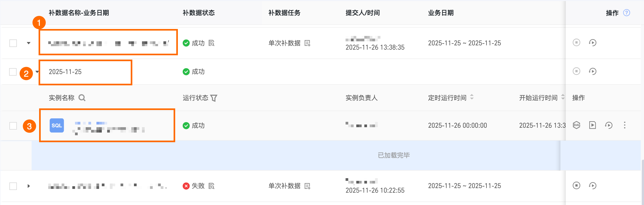The height and width of the screenshot is (205, 644).
Task: Click the 2025-11-25 business date name
Action: point(65,72)
